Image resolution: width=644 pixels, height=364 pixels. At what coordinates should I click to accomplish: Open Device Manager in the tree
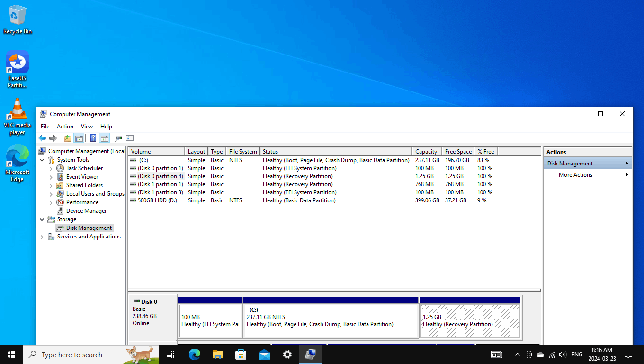pos(86,211)
